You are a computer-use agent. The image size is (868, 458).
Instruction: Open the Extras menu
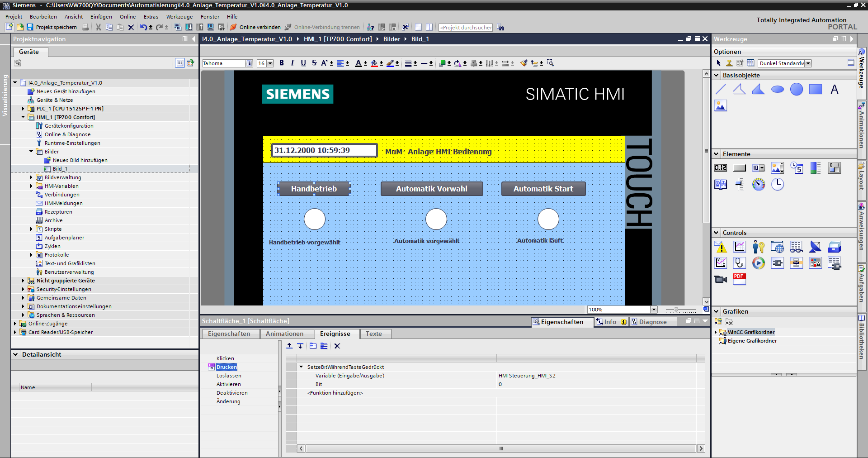click(x=151, y=17)
